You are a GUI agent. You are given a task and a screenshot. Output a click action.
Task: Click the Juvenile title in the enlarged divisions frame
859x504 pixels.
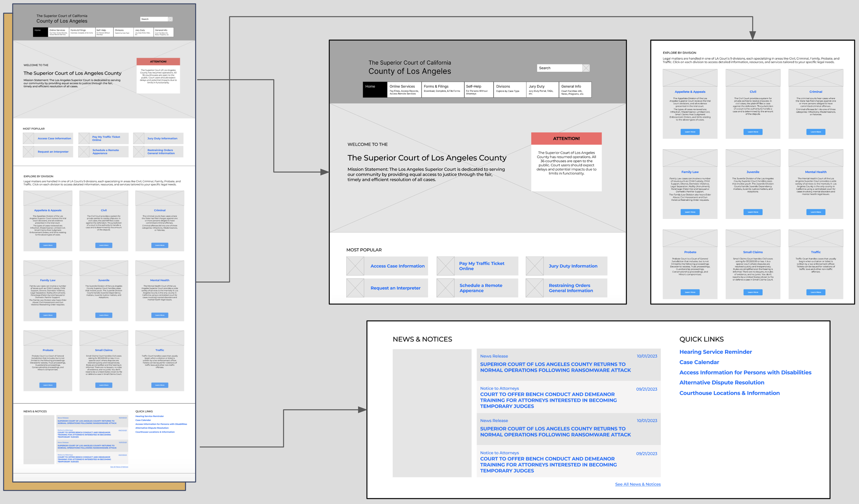[753, 172]
